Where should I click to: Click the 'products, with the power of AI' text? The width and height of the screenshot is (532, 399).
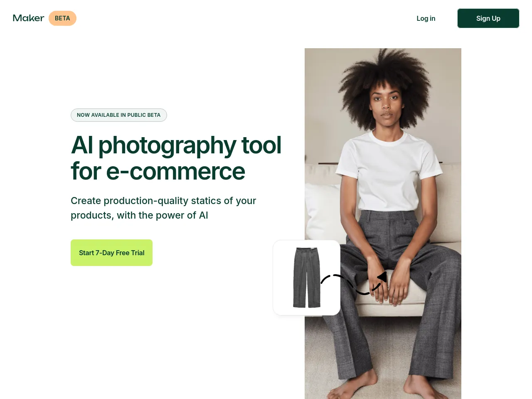[139, 215]
